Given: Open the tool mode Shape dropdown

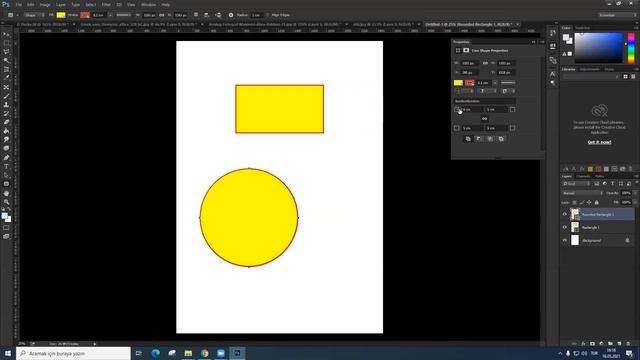Looking at the screenshot, I should pyautogui.click(x=34, y=15).
